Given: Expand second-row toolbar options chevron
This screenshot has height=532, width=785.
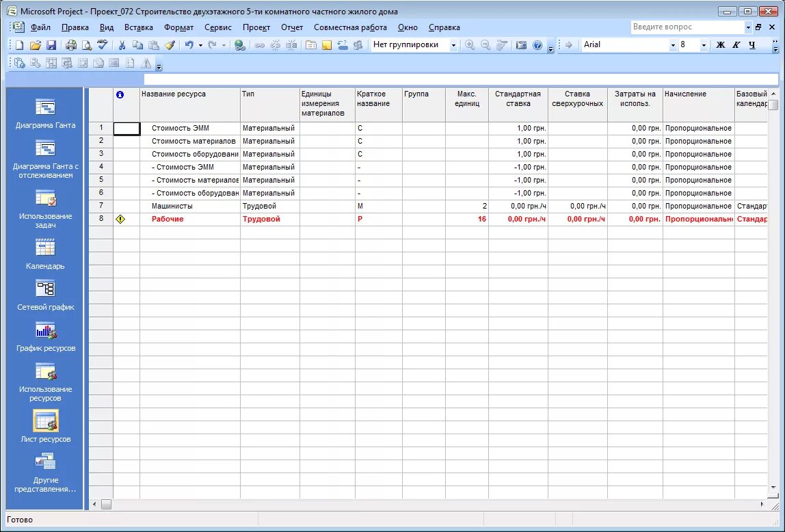Looking at the screenshot, I should click(x=159, y=66).
